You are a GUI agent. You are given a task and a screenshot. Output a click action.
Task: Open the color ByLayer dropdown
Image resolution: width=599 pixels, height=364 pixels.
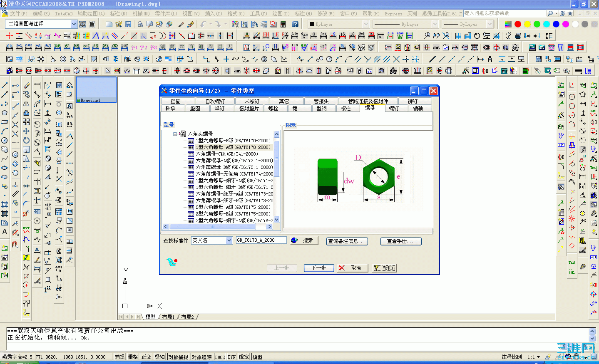pos(366,24)
